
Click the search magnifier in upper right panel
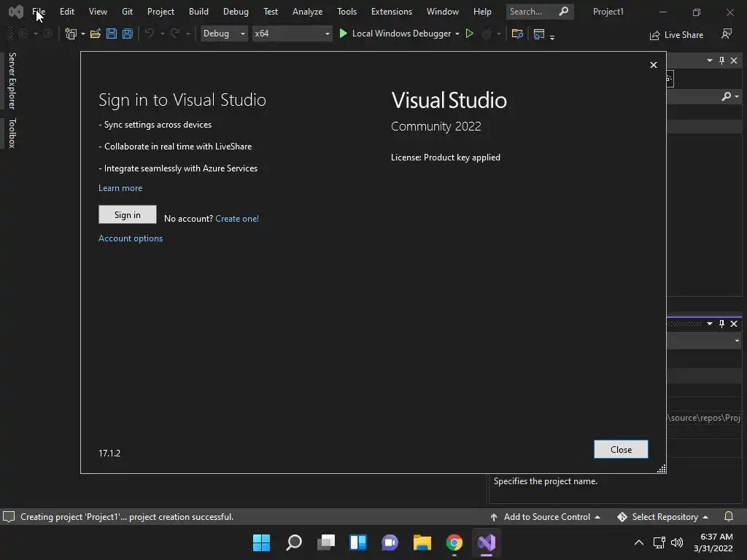726,97
